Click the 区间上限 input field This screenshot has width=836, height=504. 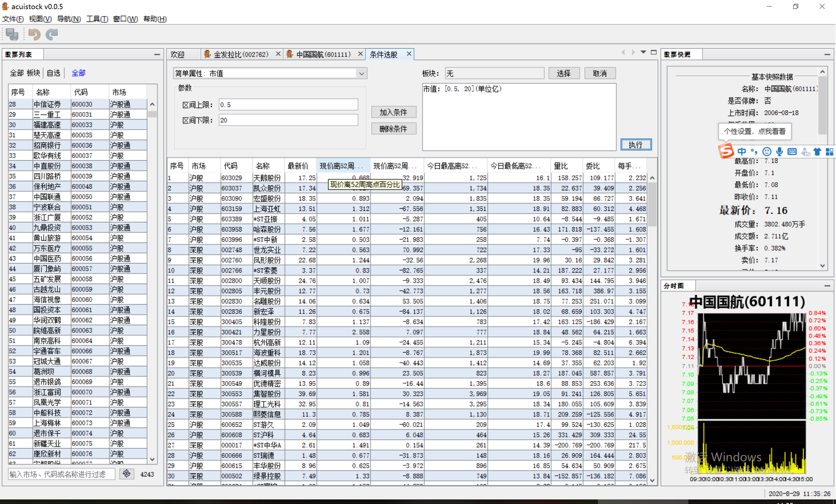click(x=288, y=105)
